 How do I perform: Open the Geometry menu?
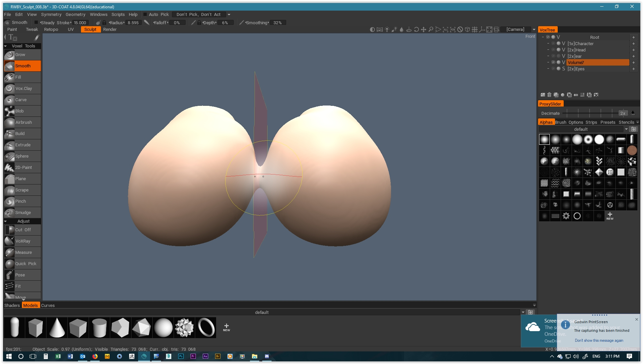(75, 15)
